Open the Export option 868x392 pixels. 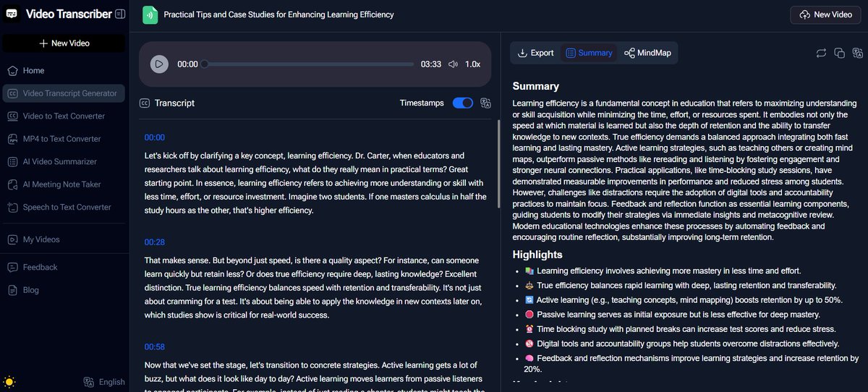[x=536, y=53]
